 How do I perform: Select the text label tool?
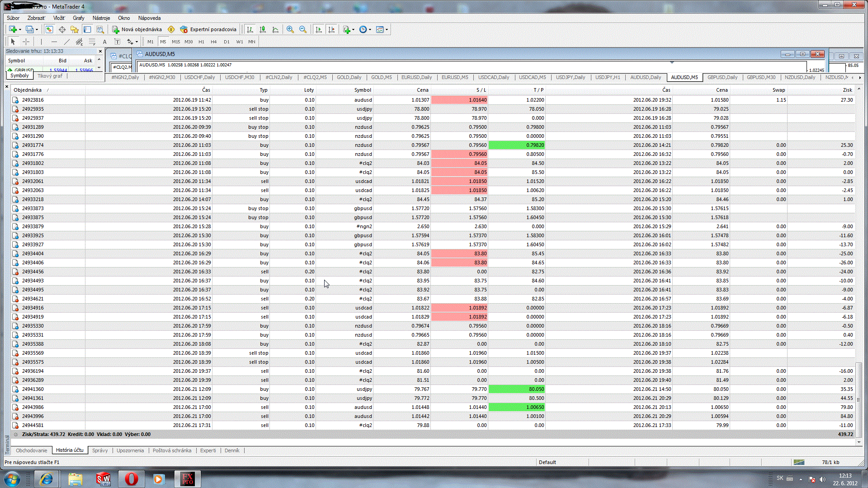[x=104, y=42]
